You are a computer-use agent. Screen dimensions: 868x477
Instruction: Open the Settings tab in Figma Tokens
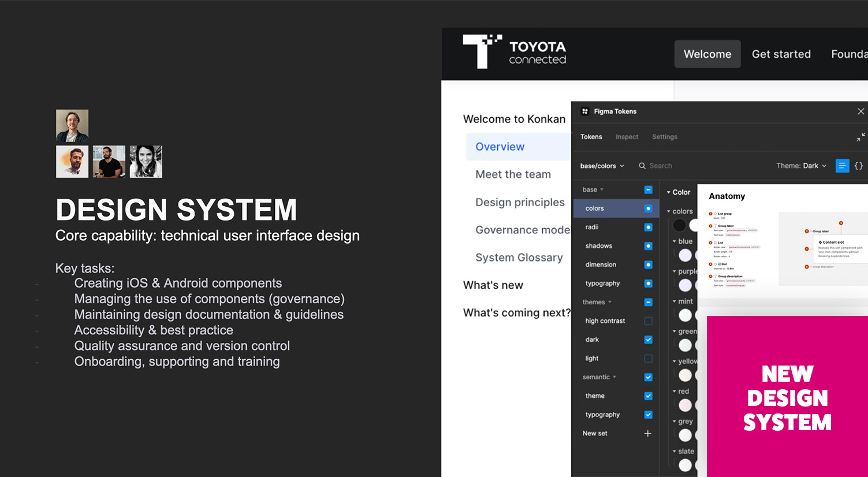[x=664, y=137]
